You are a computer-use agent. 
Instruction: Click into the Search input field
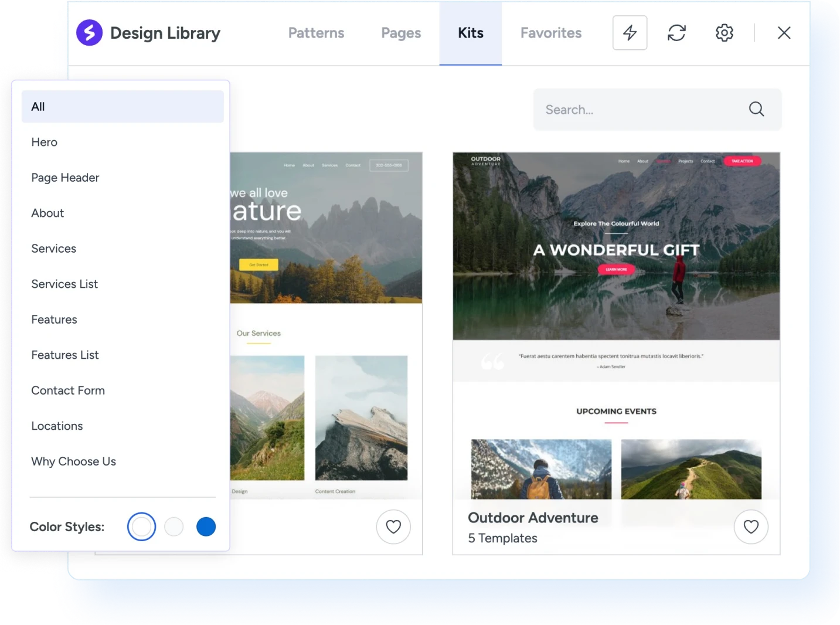coord(639,110)
